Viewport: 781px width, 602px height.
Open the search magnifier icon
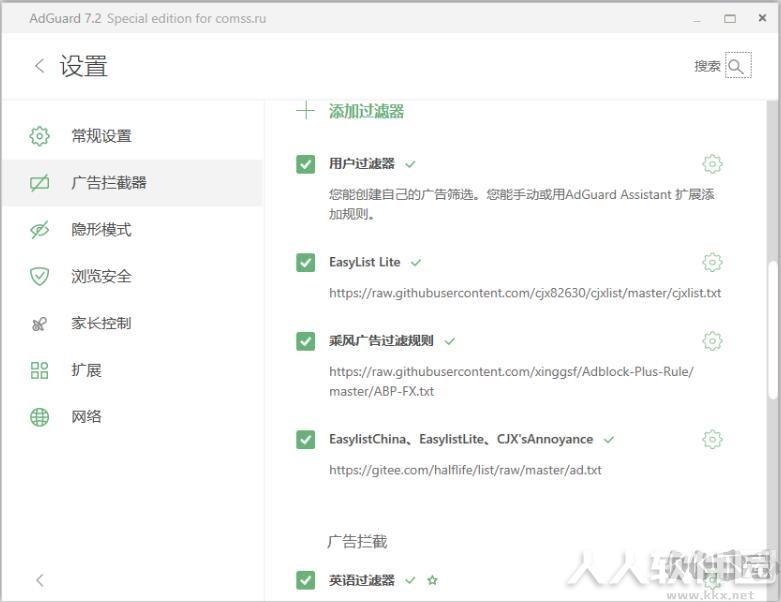(x=738, y=66)
